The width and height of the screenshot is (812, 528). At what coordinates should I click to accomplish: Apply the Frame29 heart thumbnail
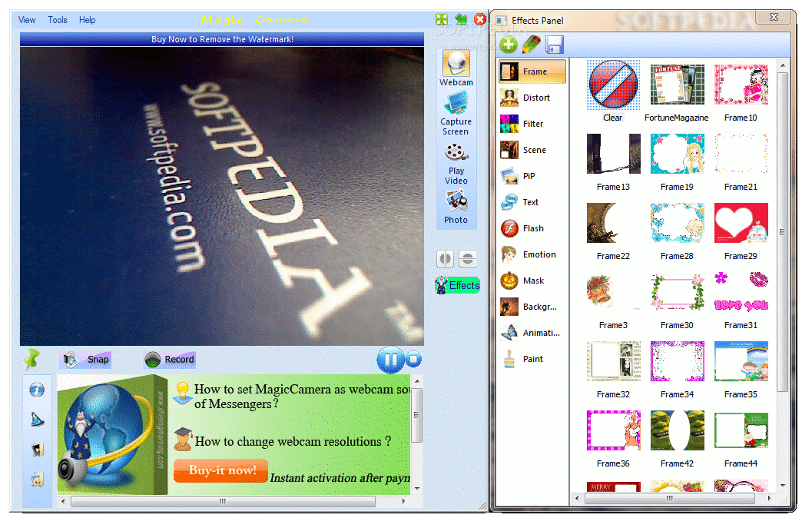[741, 230]
